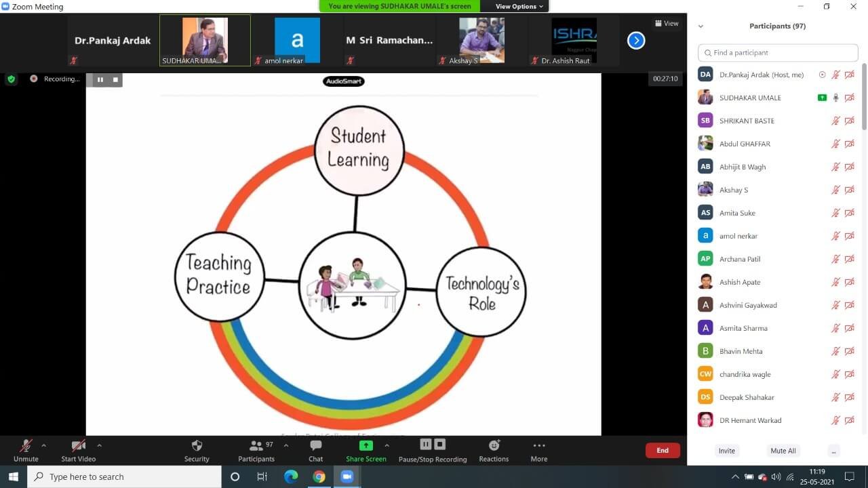Click Bhavin Mehta's video-off icon
Image resolution: width=868 pixels, height=488 pixels.
tap(849, 351)
